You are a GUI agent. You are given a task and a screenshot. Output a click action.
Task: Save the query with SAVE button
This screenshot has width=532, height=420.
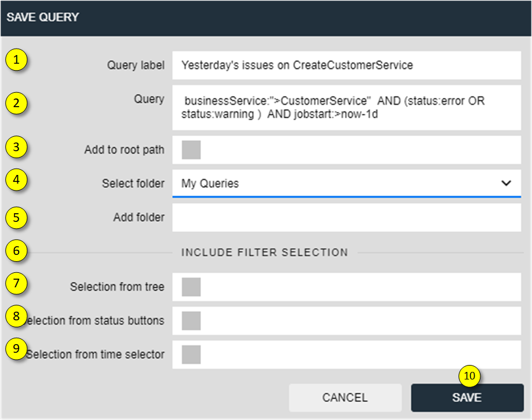click(467, 397)
